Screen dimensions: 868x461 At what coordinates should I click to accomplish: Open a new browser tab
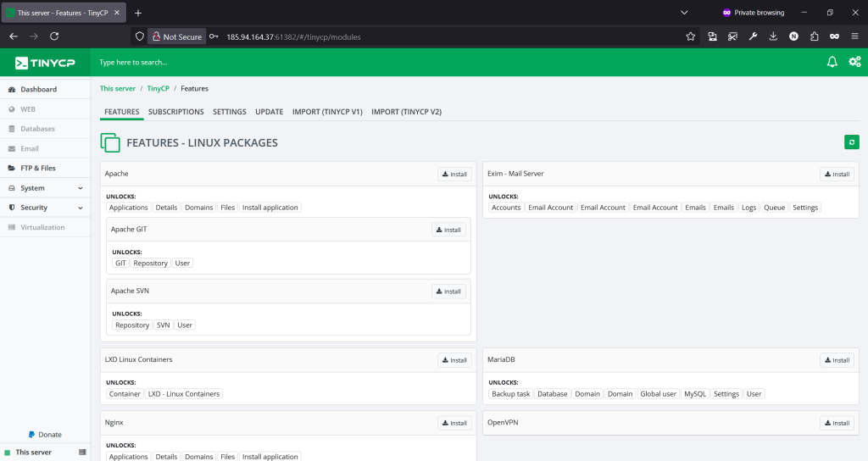[138, 13]
